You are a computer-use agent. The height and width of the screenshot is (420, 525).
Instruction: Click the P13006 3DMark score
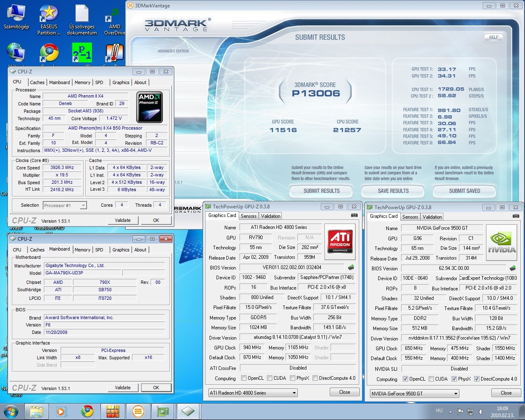[316, 94]
